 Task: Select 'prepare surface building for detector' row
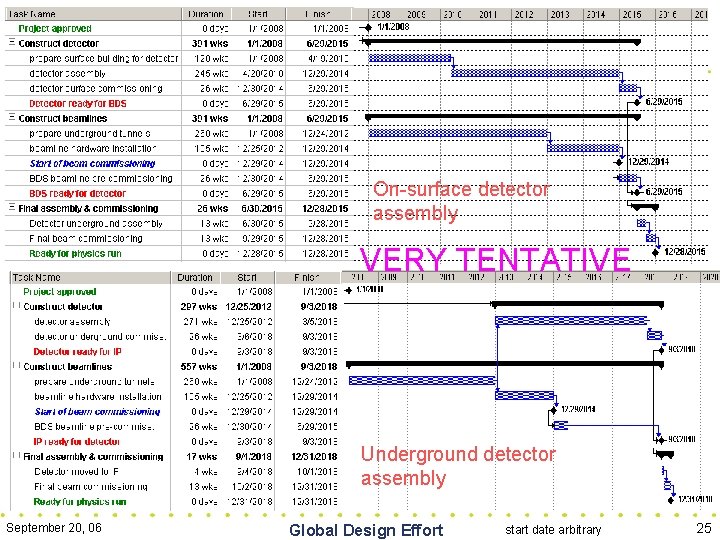pos(177,58)
